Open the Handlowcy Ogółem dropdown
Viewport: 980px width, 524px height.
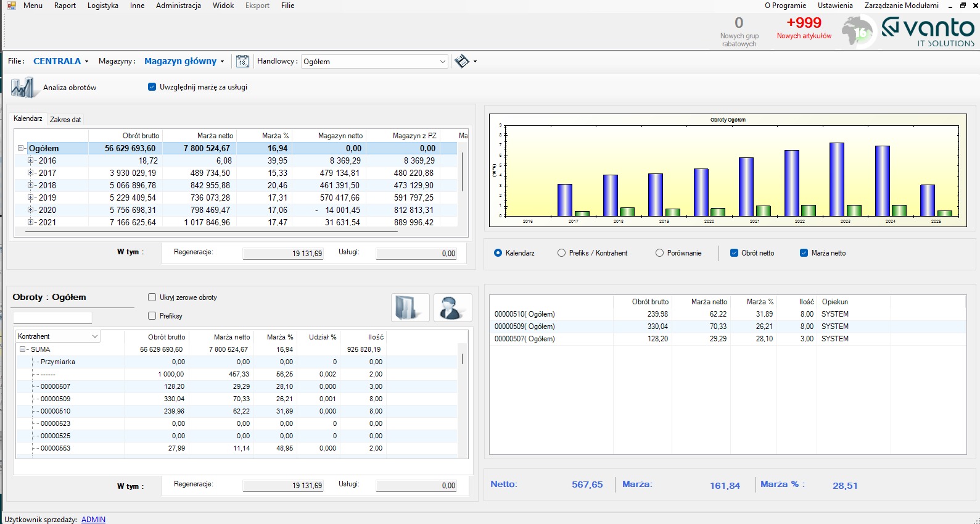(442, 62)
